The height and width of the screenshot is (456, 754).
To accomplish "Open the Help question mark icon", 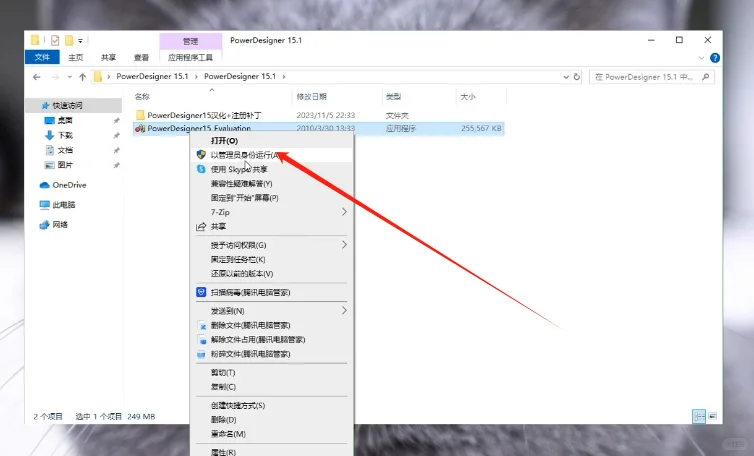I will coord(715,58).
